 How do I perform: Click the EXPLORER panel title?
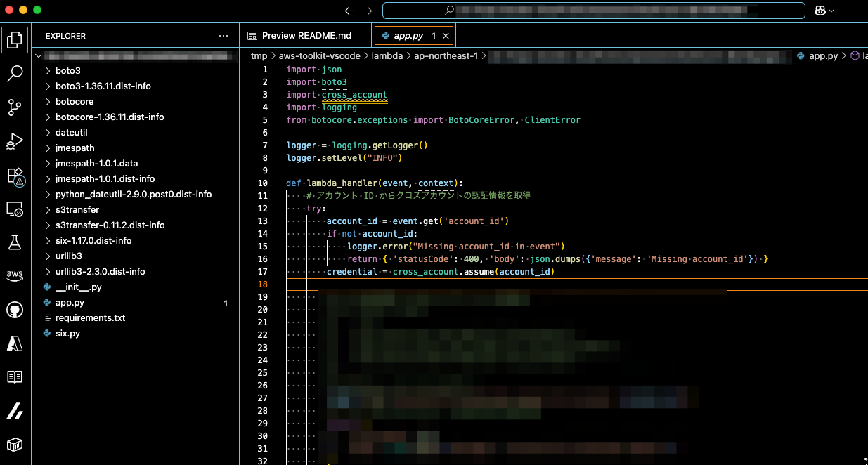pyautogui.click(x=65, y=36)
